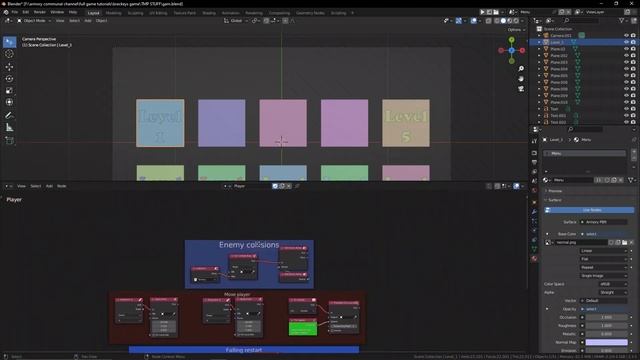Hide Camera.001 in viewport via eye icon
This screenshot has height=360, width=640.
(626, 36)
